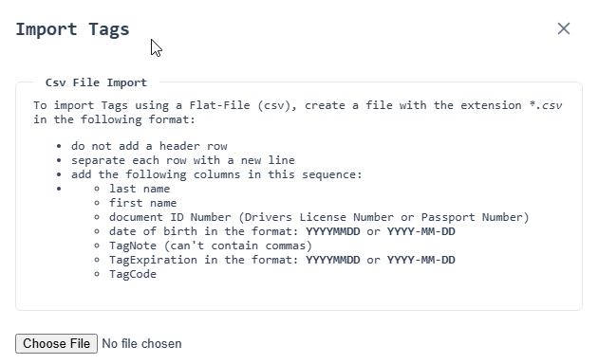
Task: Click the 'No file chosen' label
Action: coord(141,343)
